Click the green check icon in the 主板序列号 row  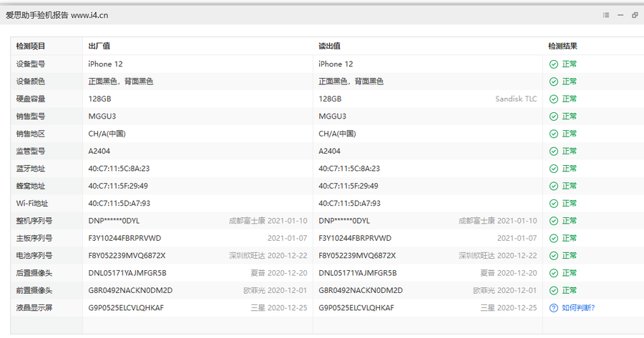point(554,239)
